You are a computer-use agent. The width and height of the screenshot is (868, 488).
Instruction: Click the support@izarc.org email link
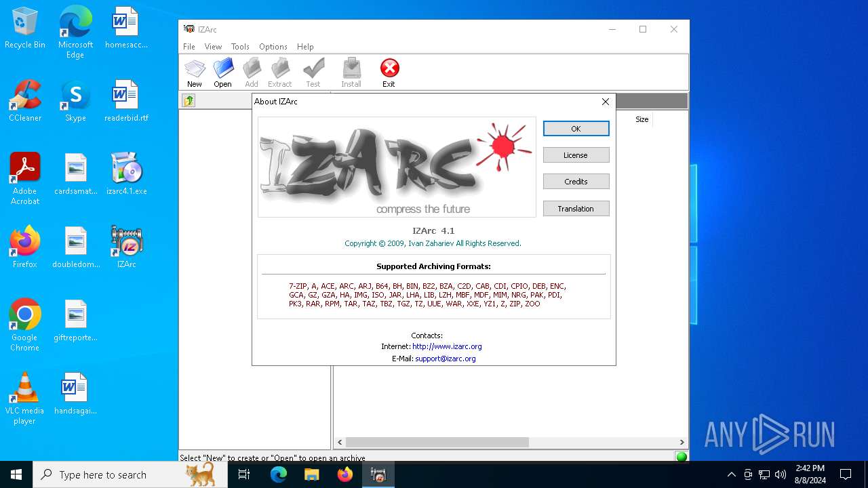446,359
